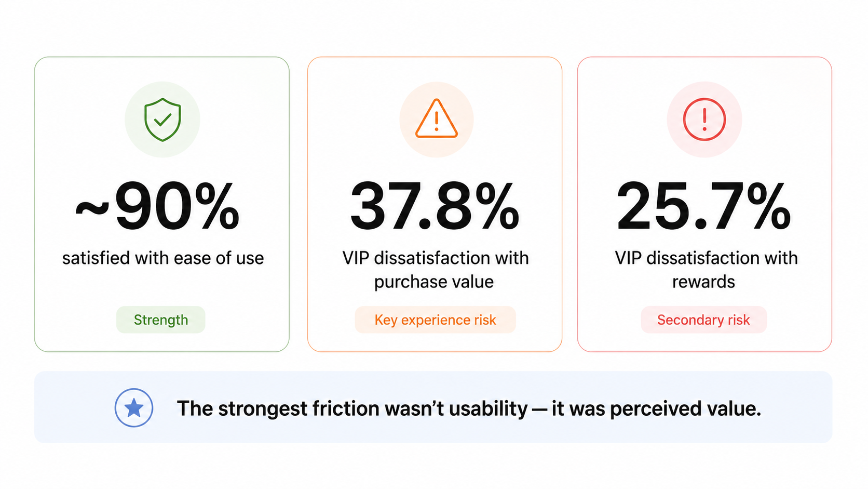Select the Key experience risk badge
This screenshot has height=489, width=868.
click(x=435, y=320)
